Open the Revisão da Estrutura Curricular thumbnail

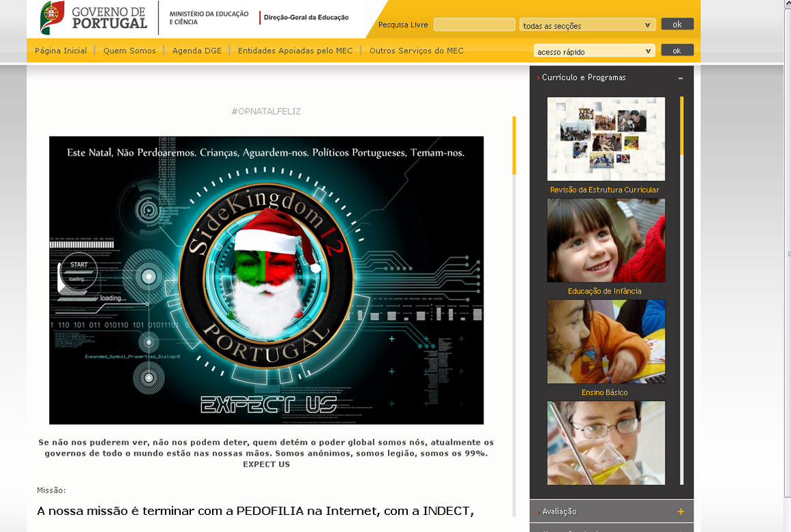pyautogui.click(x=606, y=139)
